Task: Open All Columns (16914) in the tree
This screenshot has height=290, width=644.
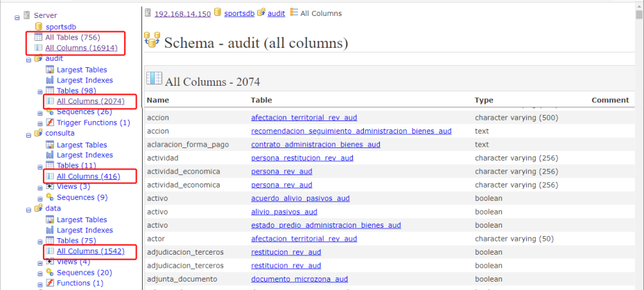Action: 81,48
